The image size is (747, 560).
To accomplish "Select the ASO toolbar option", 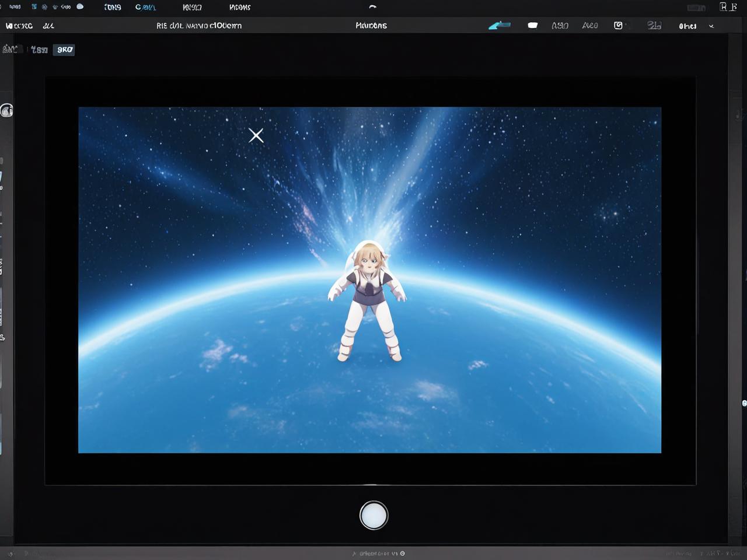I will tap(560, 26).
